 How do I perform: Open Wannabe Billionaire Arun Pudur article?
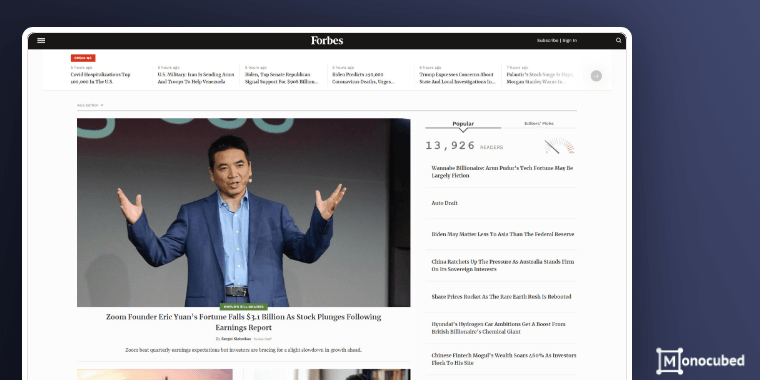click(x=502, y=172)
